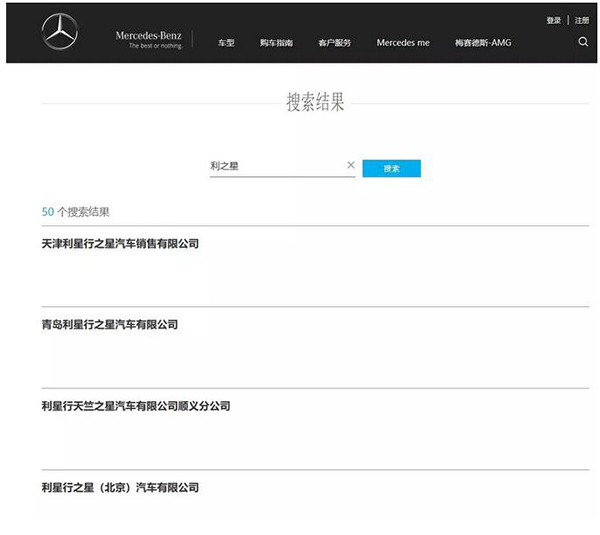Open the 车型 menu
Image resolution: width=600 pixels, height=535 pixels.
[225, 43]
